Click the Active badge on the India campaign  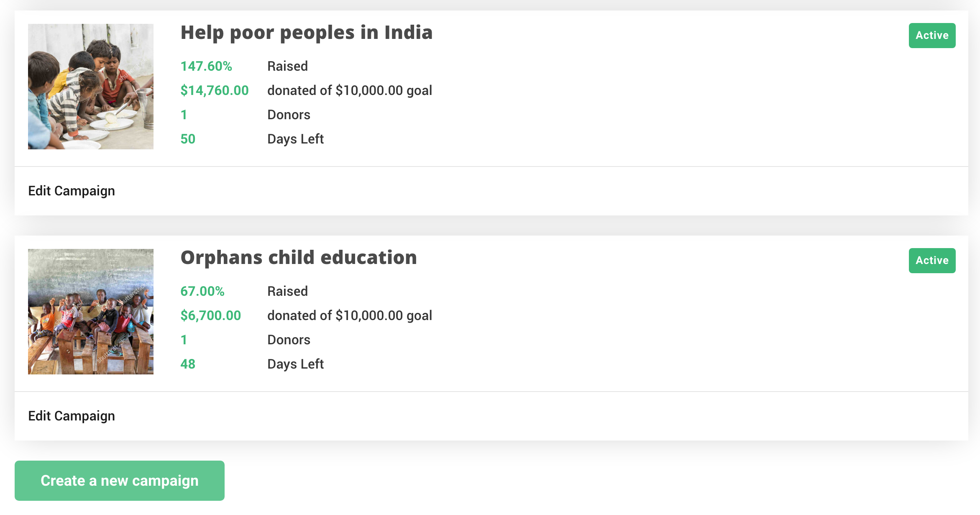point(932,36)
